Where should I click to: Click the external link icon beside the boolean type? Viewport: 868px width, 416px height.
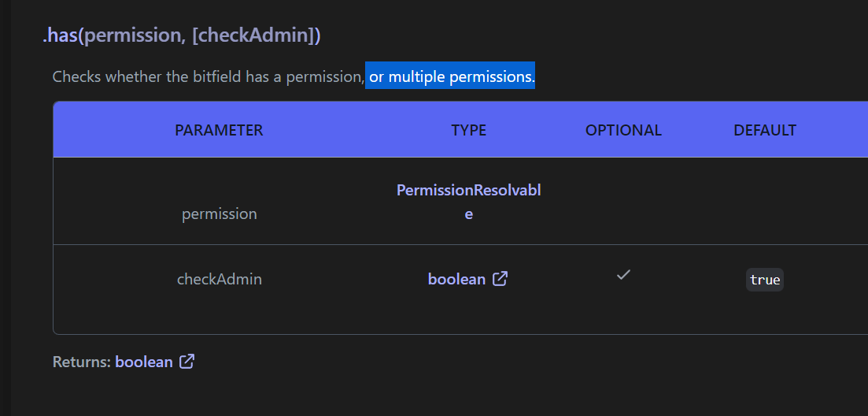tap(500, 279)
